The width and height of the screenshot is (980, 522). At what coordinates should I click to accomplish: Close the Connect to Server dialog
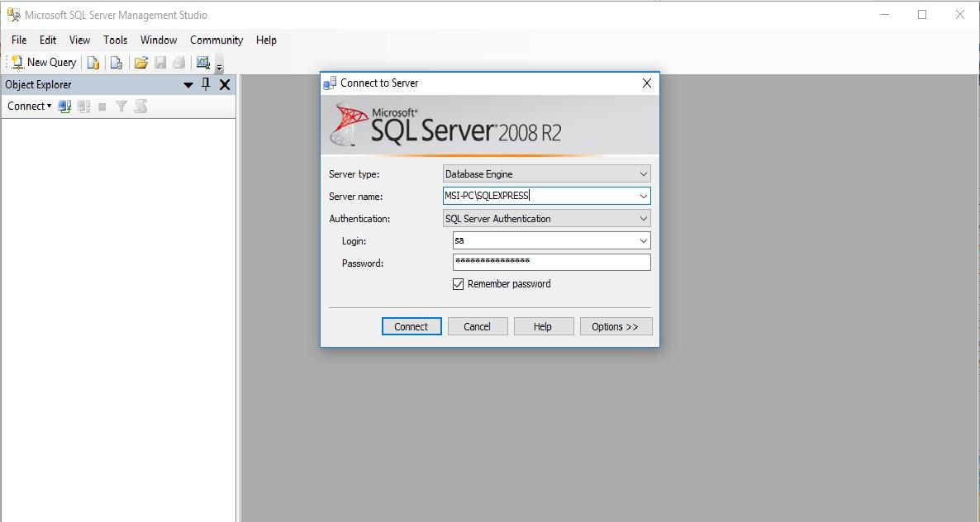click(647, 83)
